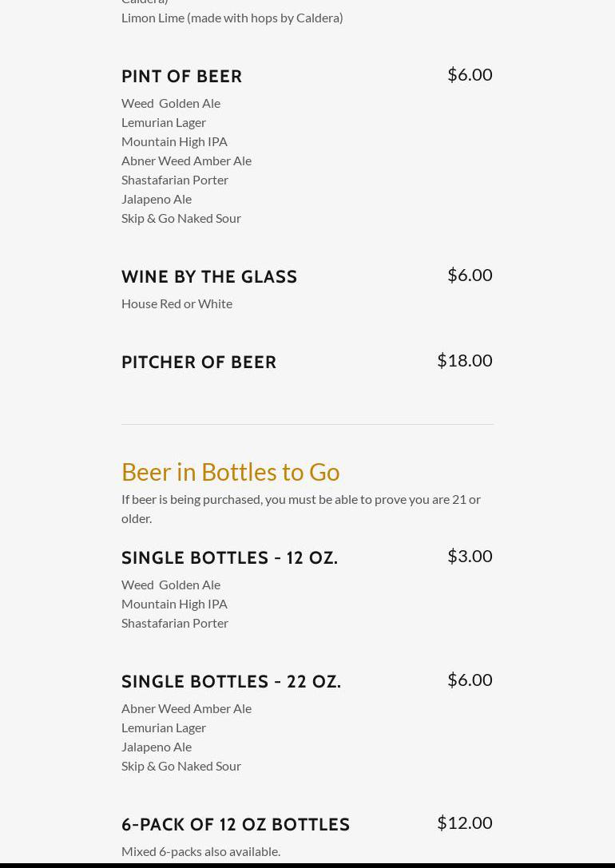Click the Limon Lime soda line

pos(232,18)
